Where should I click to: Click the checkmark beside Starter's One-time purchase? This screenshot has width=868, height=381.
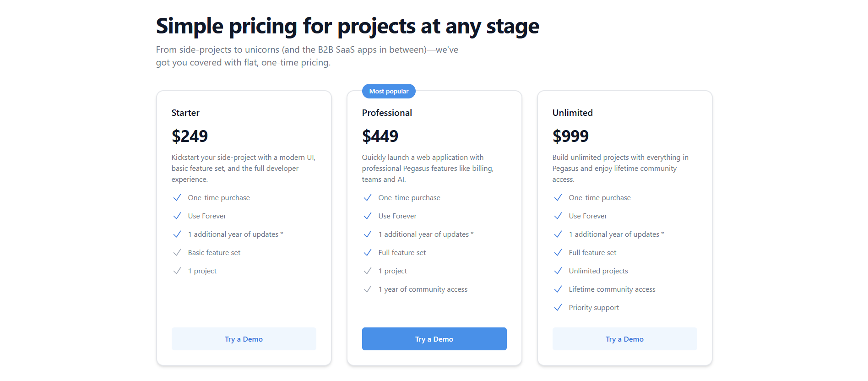[177, 197]
